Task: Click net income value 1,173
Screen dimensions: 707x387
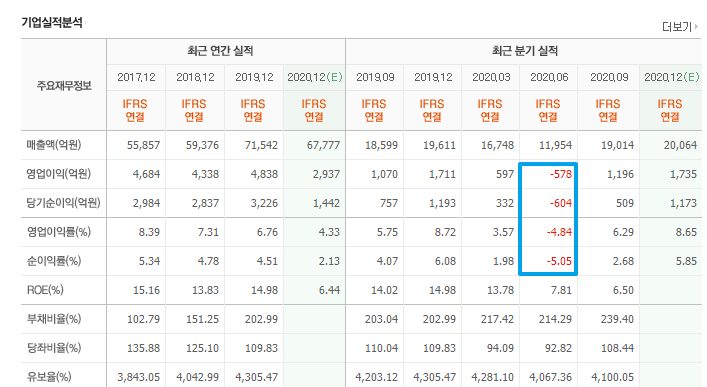Action: click(683, 203)
